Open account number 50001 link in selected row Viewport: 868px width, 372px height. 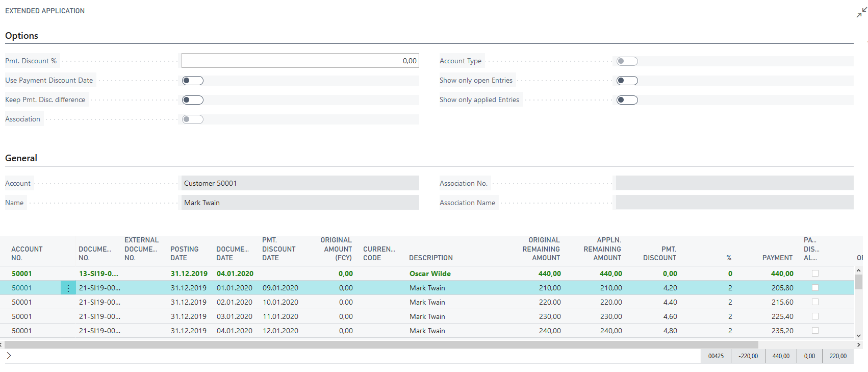22,288
